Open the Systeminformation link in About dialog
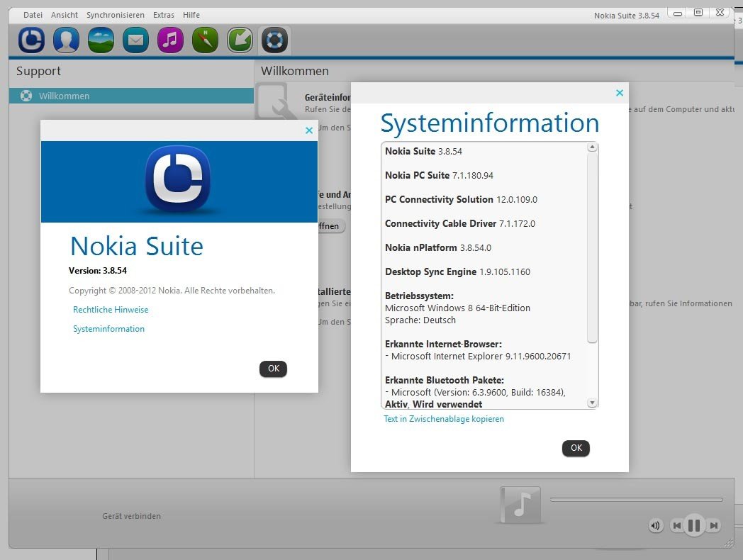This screenshot has height=560, width=743. [108, 329]
